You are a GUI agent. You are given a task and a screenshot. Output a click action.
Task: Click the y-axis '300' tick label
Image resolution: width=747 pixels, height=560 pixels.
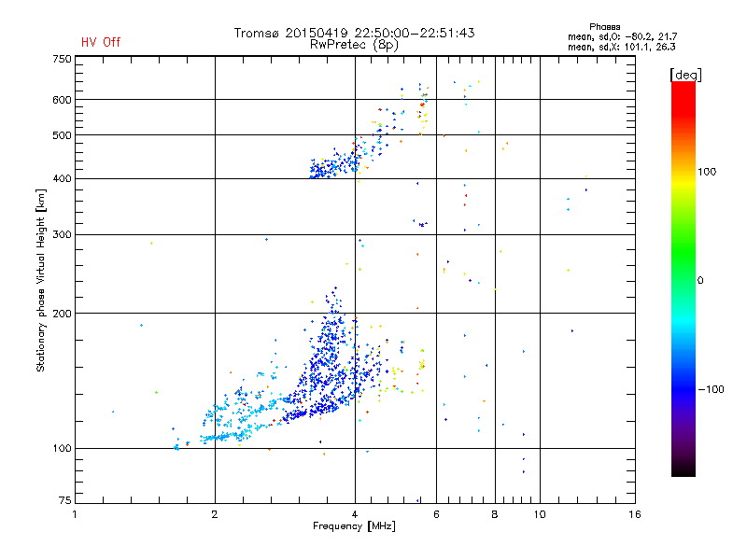click(x=63, y=235)
